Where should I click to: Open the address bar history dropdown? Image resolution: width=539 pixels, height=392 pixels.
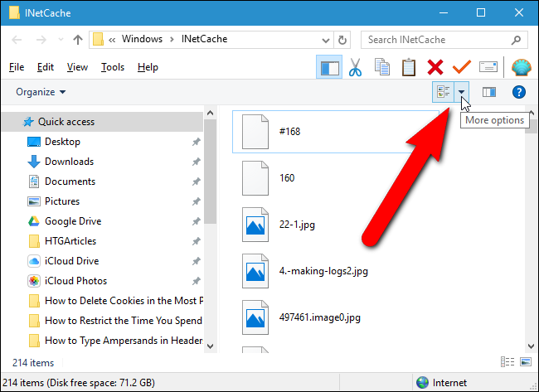[x=326, y=41]
